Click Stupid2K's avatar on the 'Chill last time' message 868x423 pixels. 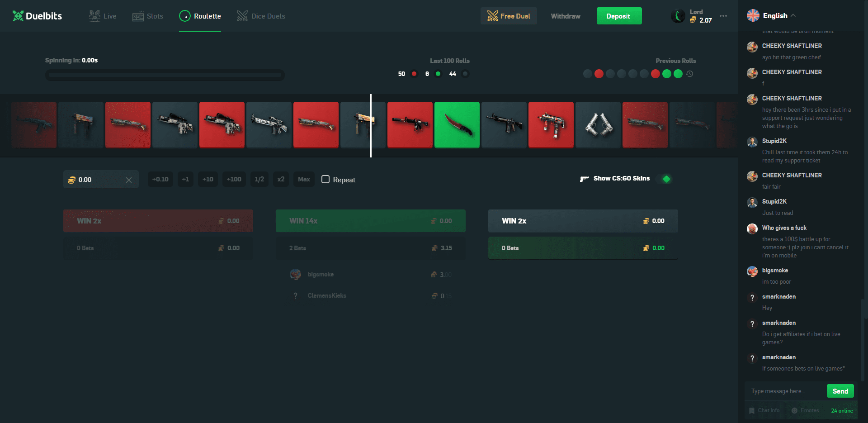tap(752, 142)
